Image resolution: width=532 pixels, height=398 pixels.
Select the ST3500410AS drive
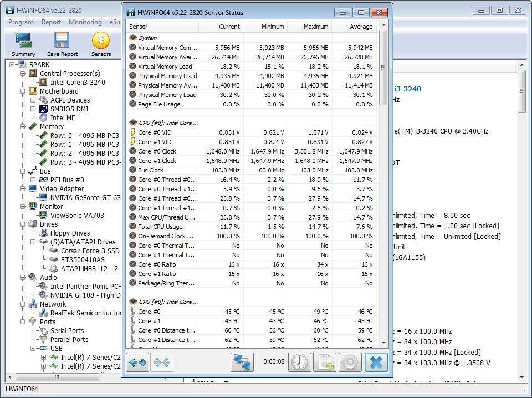click(x=83, y=259)
